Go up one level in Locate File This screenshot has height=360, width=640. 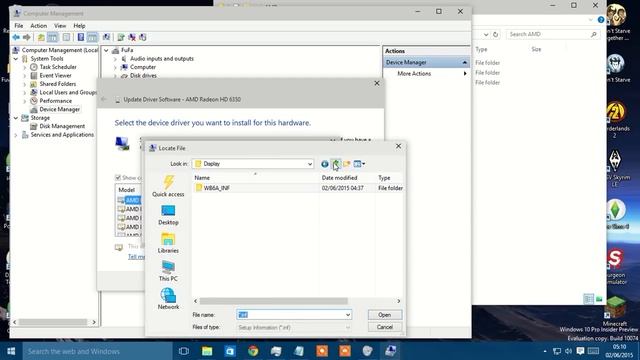[x=336, y=164]
